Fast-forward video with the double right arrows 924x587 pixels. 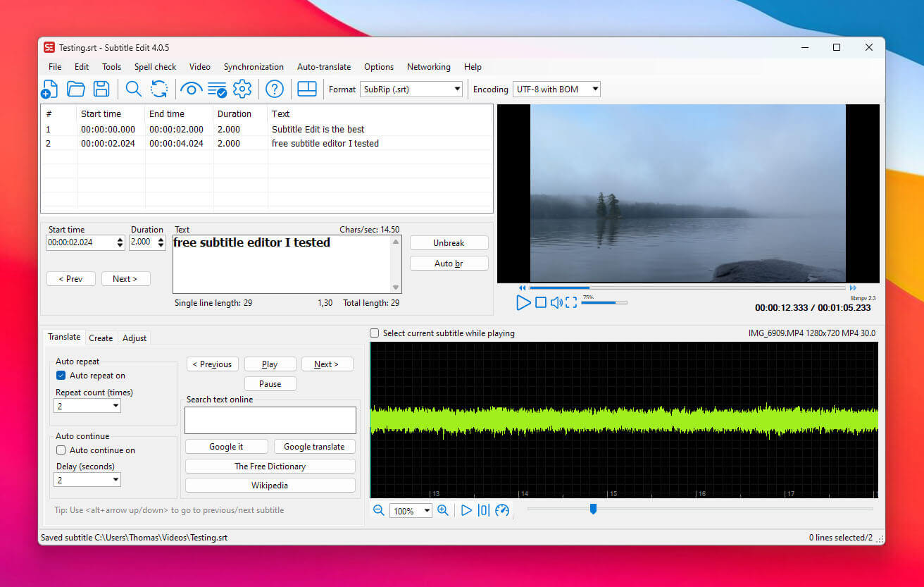(853, 288)
